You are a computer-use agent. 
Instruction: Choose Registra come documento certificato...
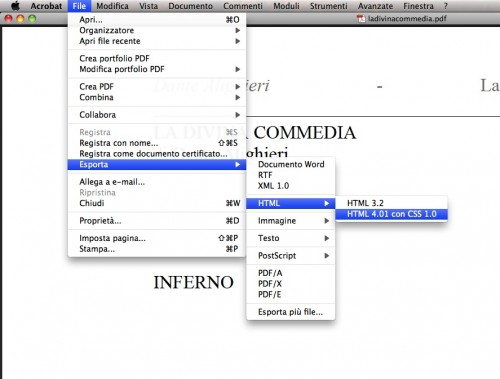point(157,154)
